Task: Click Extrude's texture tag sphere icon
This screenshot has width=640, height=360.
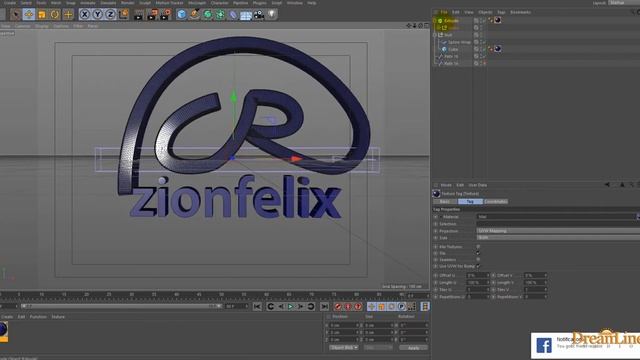Action: point(498,20)
